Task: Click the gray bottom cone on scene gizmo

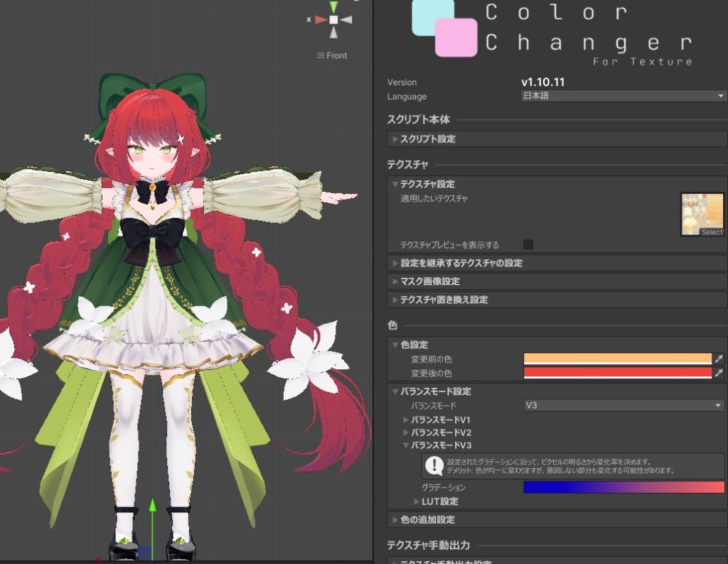Action: click(x=333, y=33)
